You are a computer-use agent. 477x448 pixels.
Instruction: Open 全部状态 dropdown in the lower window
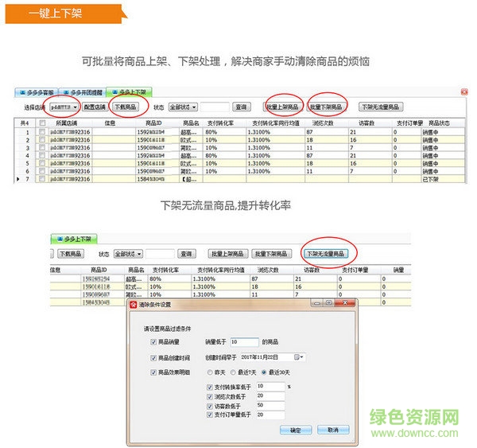coord(128,254)
